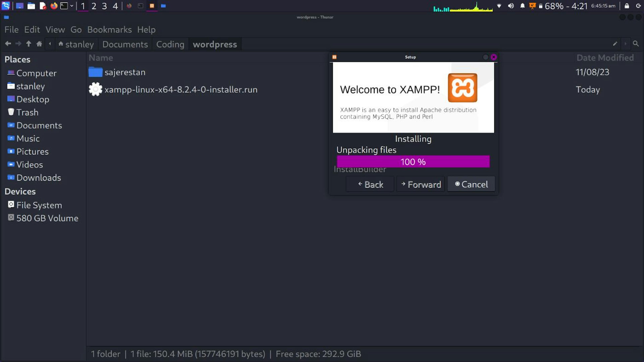Click the lock icon near the clock
The image size is (644, 362).
tap(627, 6)
